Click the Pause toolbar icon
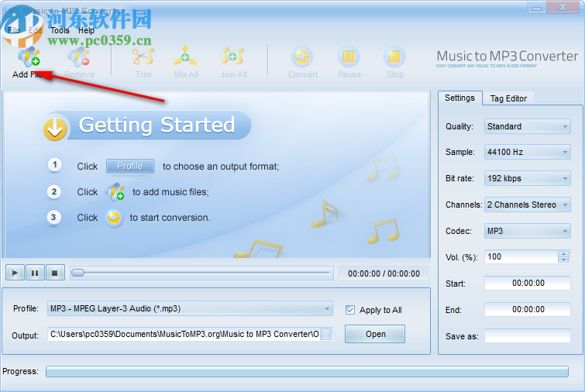Image resolution: width=585 pixels, height=392 pixels. click(x=349, y=57)
